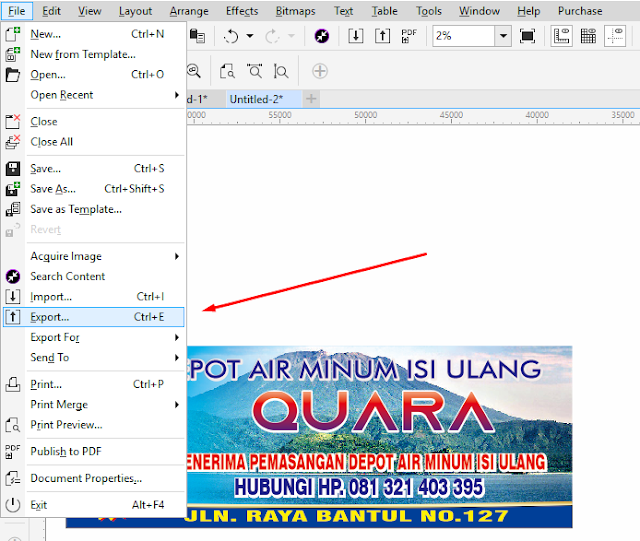This screenshot has width=640, height=541.
Task: Click the Undo arrow icon
Action: pyautogui.click(x=231, y=36)
